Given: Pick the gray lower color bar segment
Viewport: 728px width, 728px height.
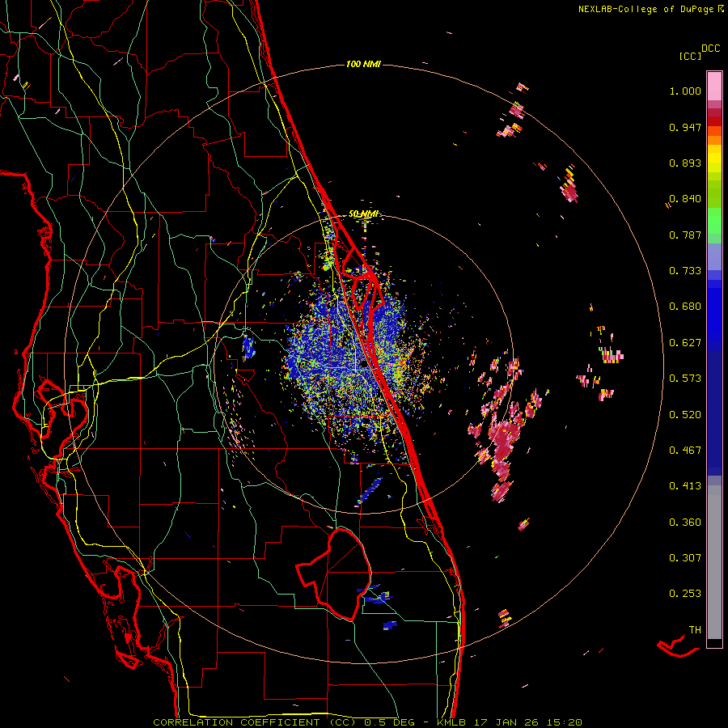Looking at the screenshot, I should click(714, 562).
